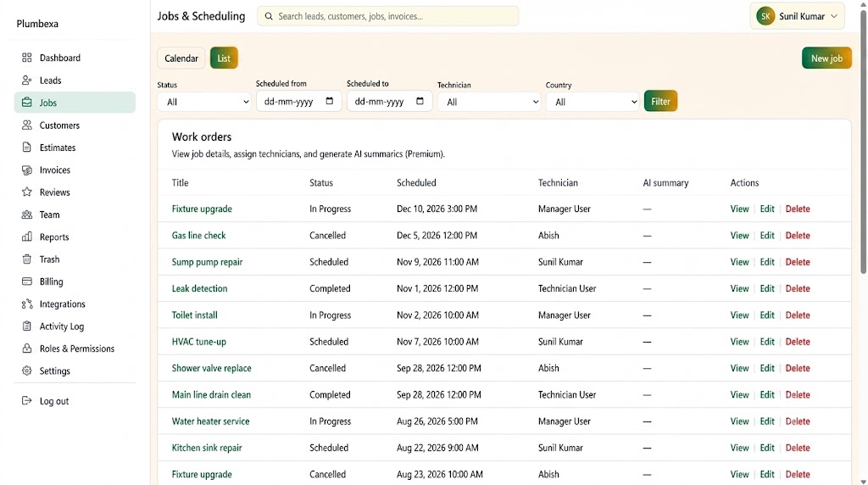Screen dimensions: 868x485
Task: Click the Trash bin icon
Action: 26,259
